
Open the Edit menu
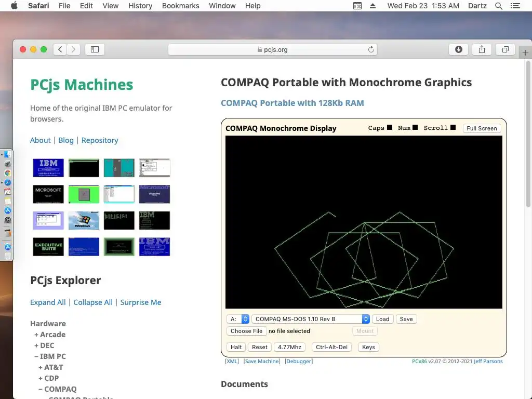[x=86, y=6]
